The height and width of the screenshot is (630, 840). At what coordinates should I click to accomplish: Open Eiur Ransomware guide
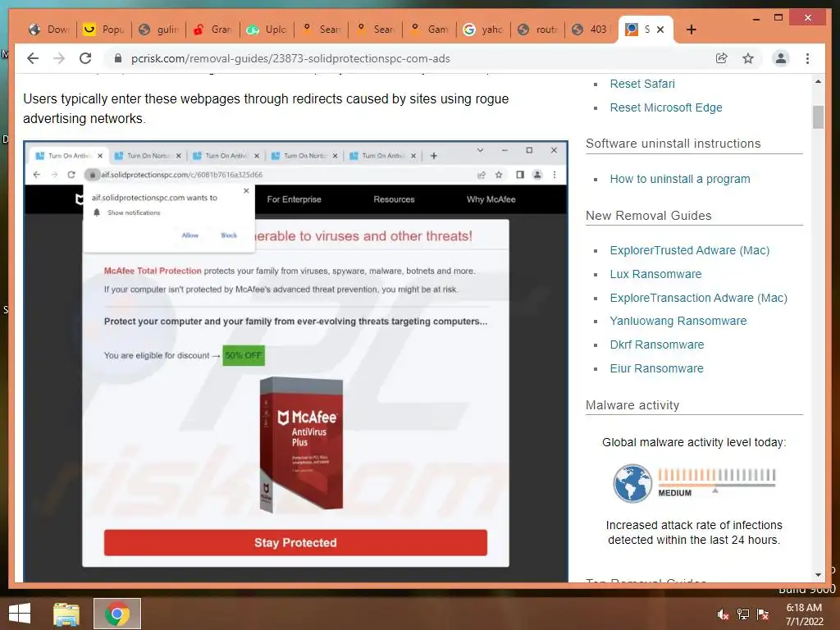[x=656, y=368]
